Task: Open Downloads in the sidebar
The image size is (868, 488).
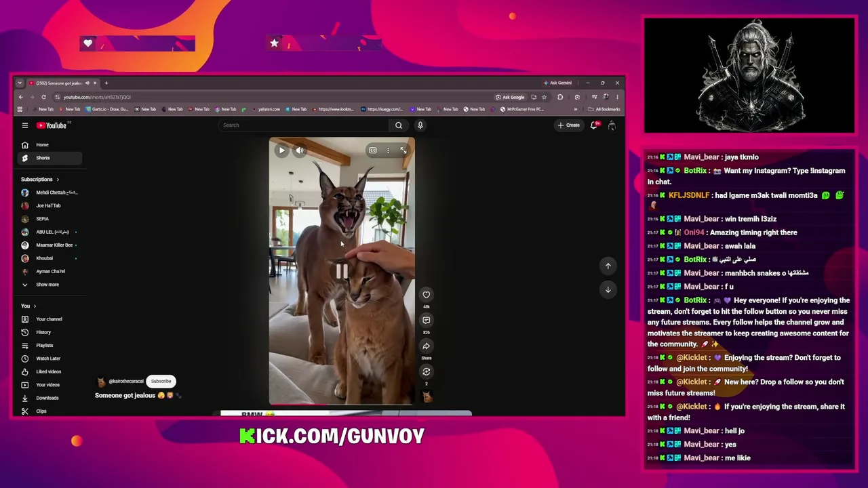Action: pyautogui.click(x=50, y=398)
